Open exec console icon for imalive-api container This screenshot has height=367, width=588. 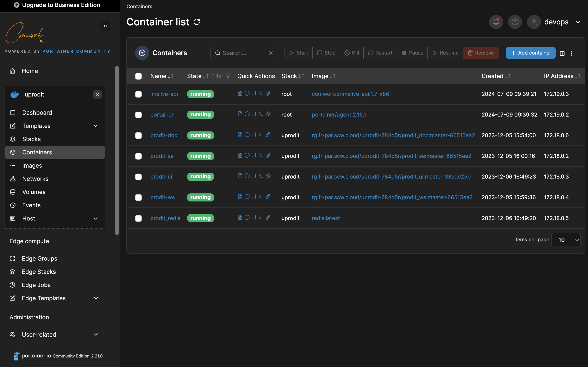pyautogui.click(x=261, y=93)
